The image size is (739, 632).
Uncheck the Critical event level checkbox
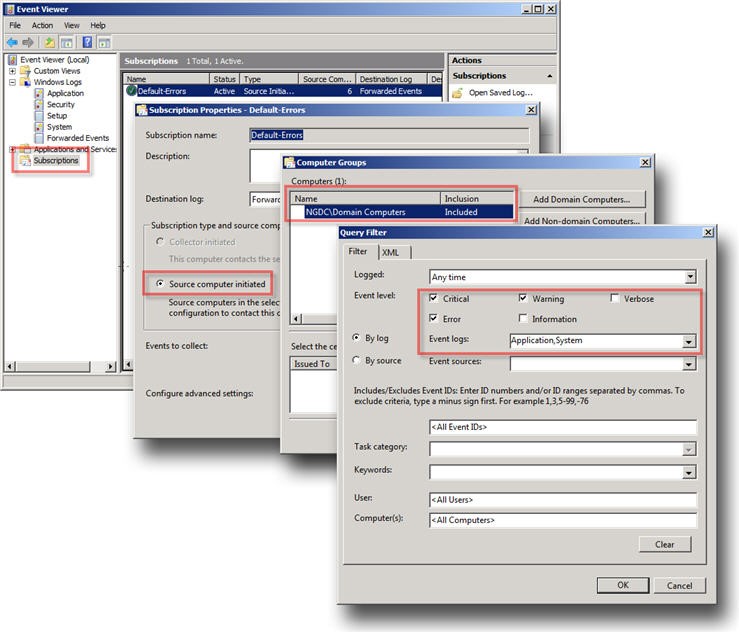point(432,299)
